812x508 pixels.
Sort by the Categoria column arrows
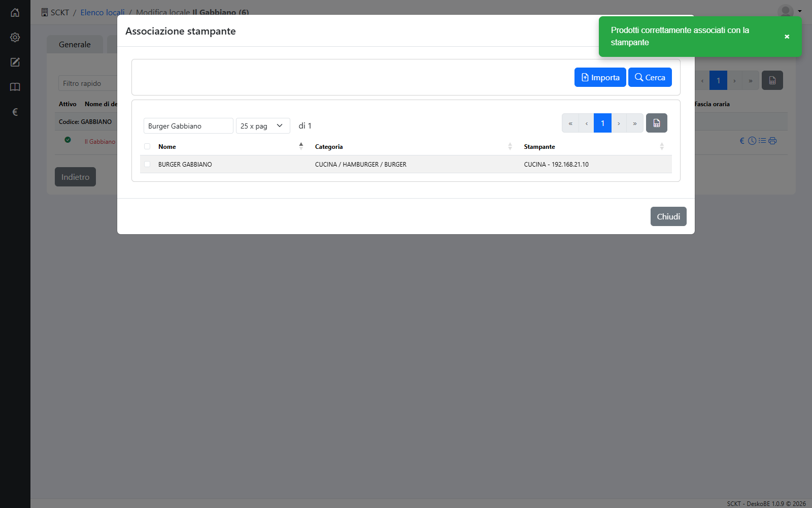coord(510,146)
